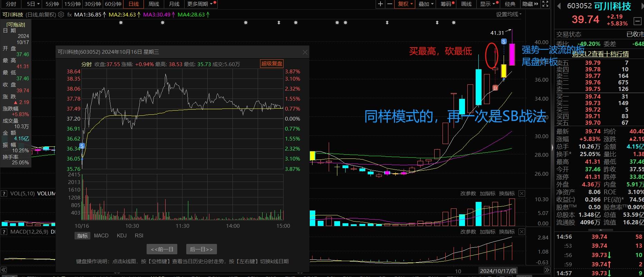Go to previous stock with left arrow
644x277 pixels.
point(559,6)
